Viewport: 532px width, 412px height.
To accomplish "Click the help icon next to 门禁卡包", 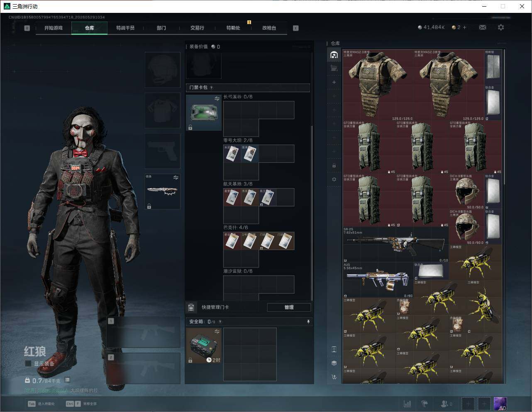I will [x=212, y=88].
